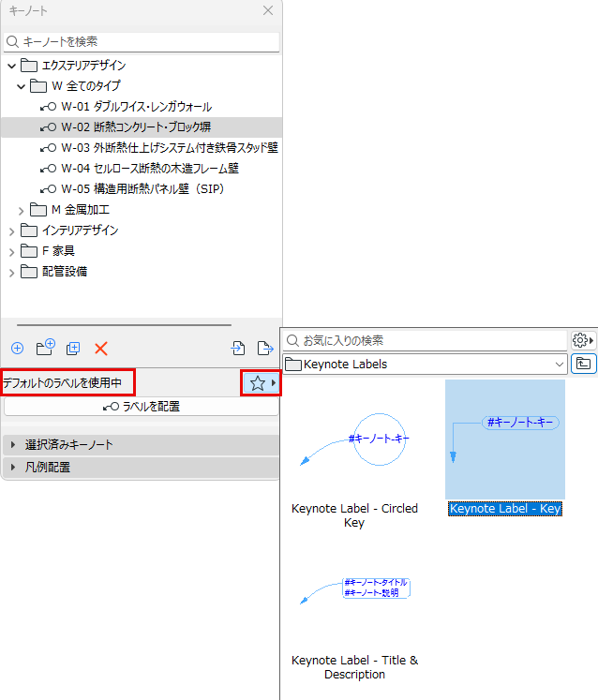Collapse the エクステリアデザイン folder

(x=12, y=67)
